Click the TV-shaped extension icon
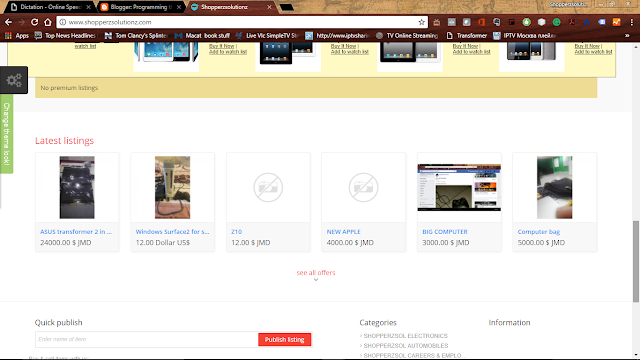The width and height of the screenshot is (640, 360). pos(436,22)
